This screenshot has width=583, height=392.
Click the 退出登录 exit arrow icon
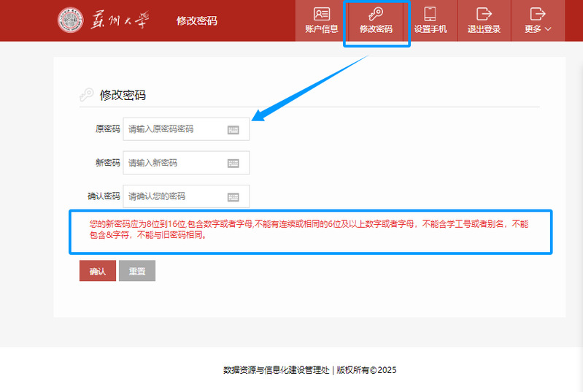point(484,14)
